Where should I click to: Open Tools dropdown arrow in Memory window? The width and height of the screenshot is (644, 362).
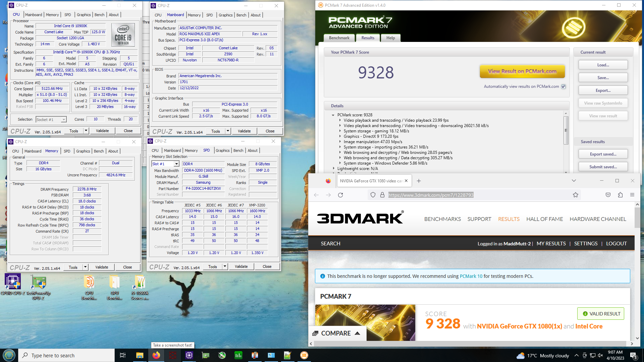tap(86, 267)
